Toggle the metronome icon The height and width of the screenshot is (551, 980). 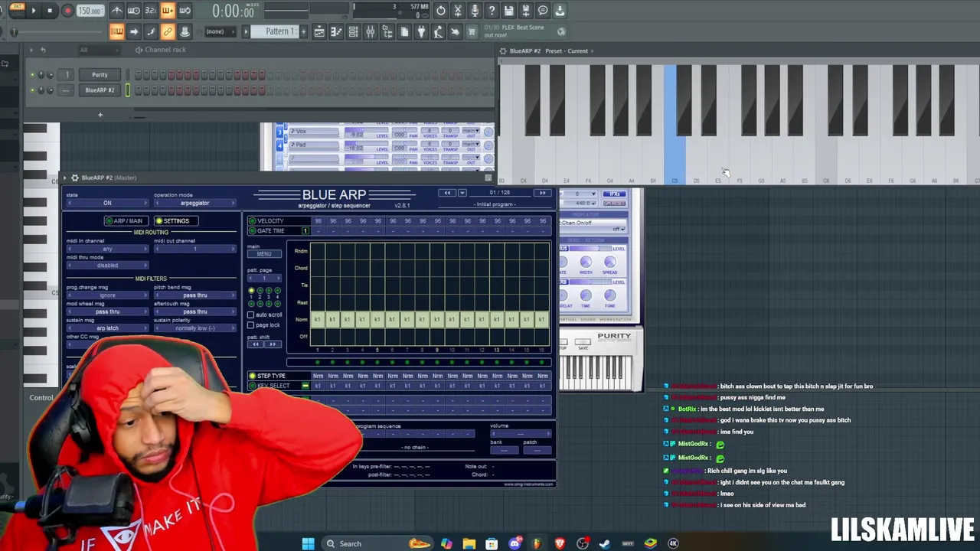pyautogui.click(x=117, y=11)
